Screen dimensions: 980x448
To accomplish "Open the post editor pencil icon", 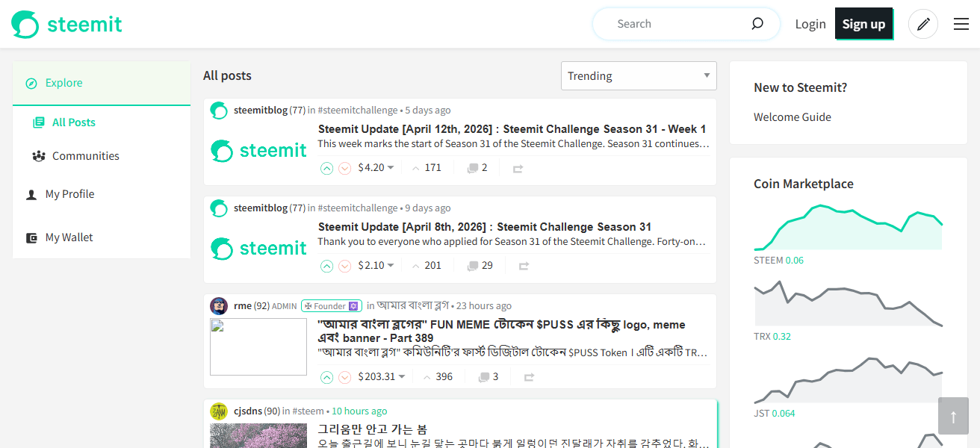I will coord(923,24).
